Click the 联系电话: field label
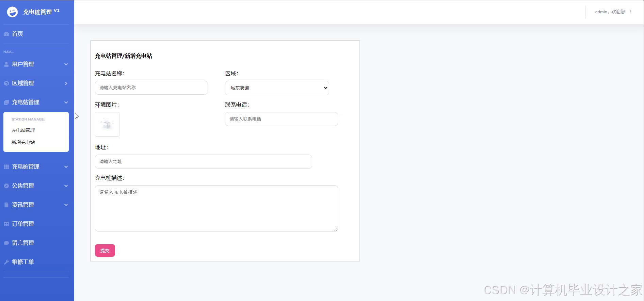The width and height of the screenshot is (644, 301). (x=237, y=105)
